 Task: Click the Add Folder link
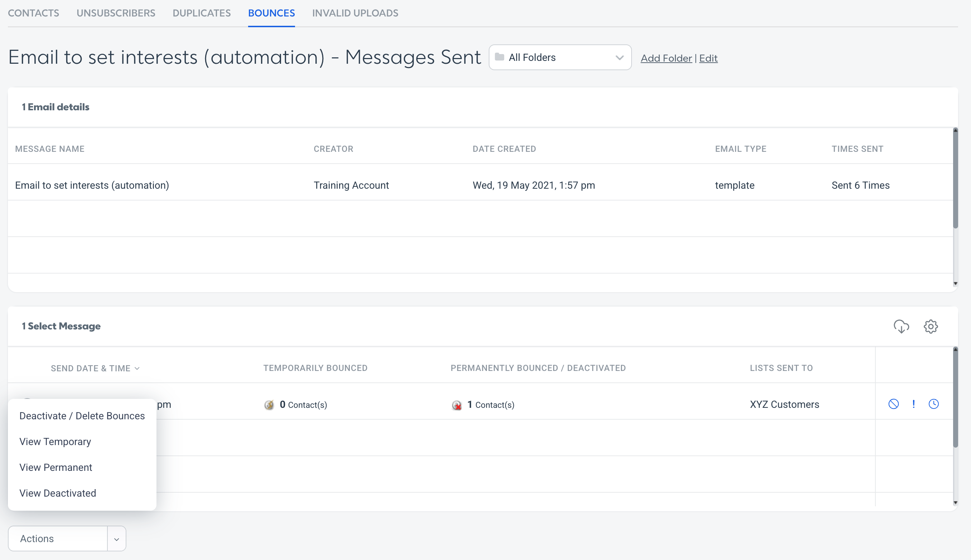(666, 58)
